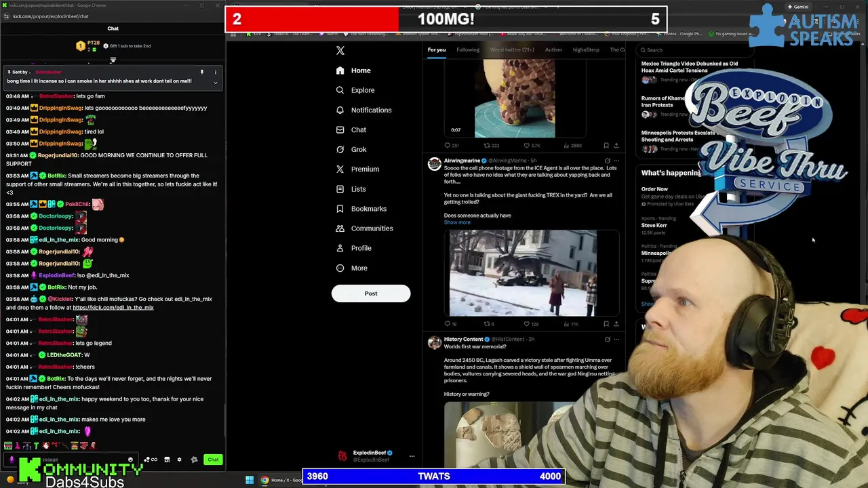This screenshot has width=868, height=488.
Task: Open Grok in X sidebar
Action: (351, 149)
